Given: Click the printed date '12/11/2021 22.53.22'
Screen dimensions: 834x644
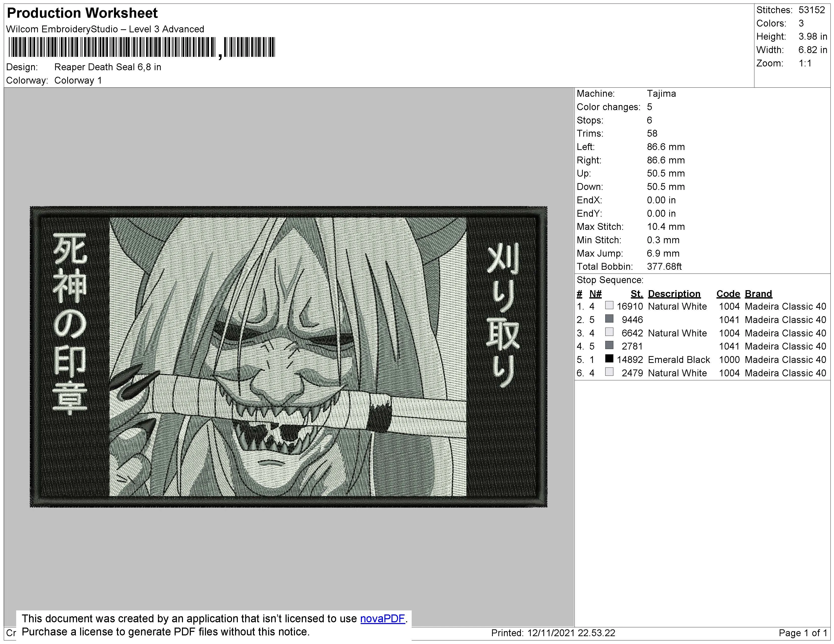Looking at the screenshot, I should click(571, 633).
